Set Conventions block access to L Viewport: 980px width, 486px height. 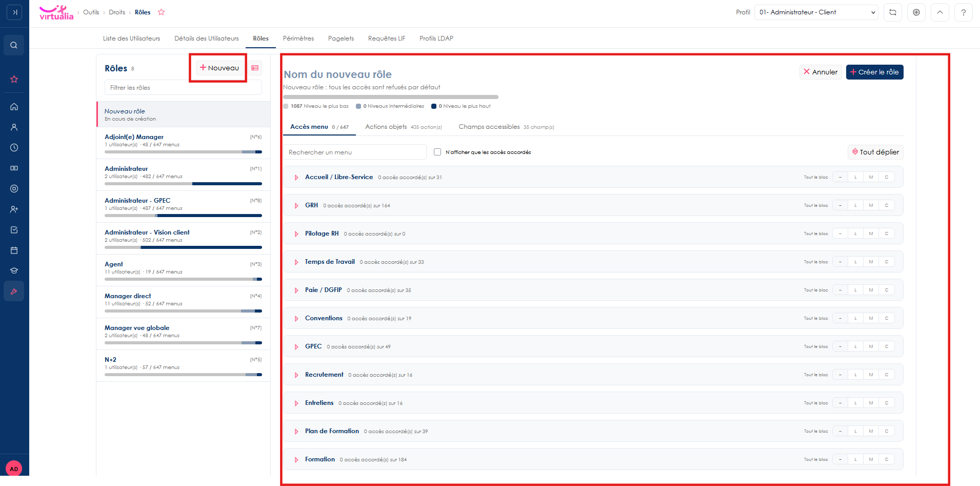855,318
